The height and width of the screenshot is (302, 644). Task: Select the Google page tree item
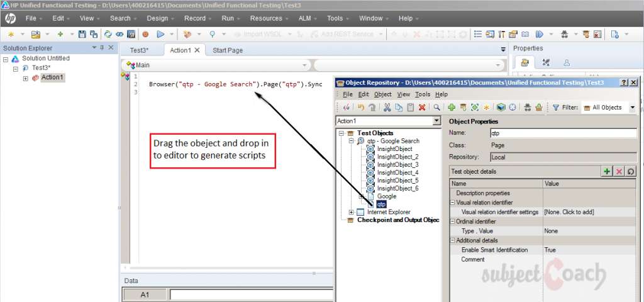coord(387,196)
